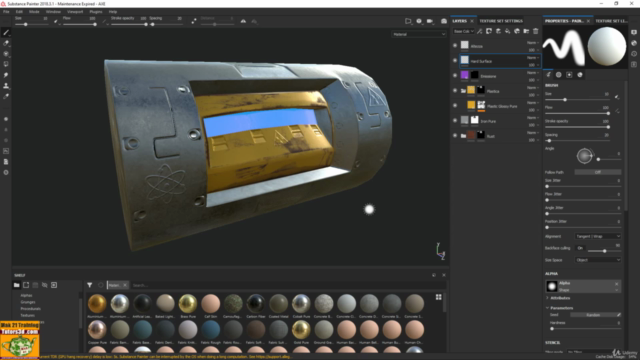This screenshot has height=360, width=640.
Task: Select Alphas category in shelf
Action: (x=27, y=296)
